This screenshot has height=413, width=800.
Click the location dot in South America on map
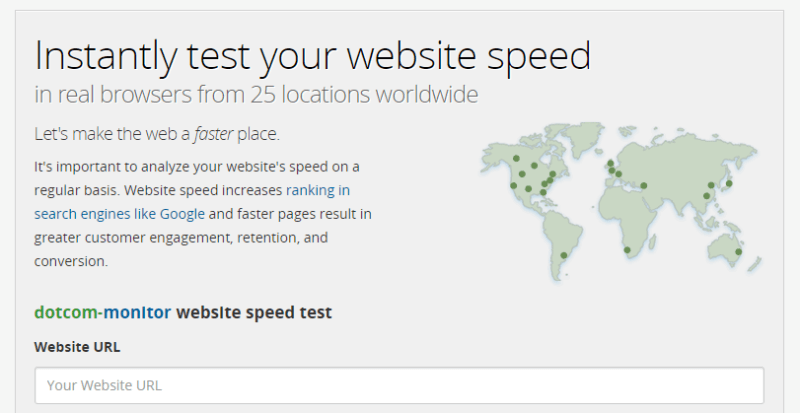click(x=564, y=255)
